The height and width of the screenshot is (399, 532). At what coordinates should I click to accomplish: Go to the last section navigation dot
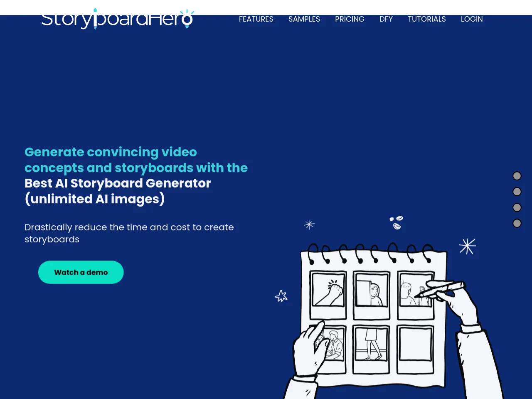click(x=517, y=223)
